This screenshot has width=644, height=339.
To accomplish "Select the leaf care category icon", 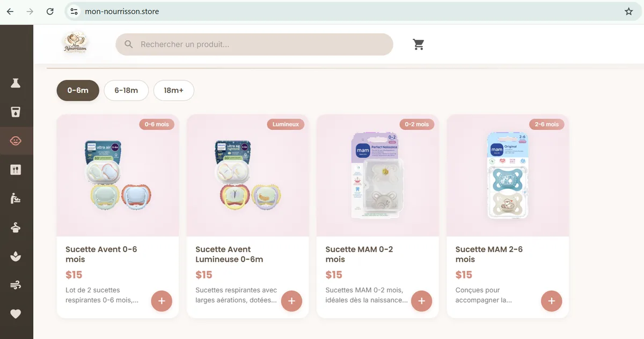I will (16, 256).
